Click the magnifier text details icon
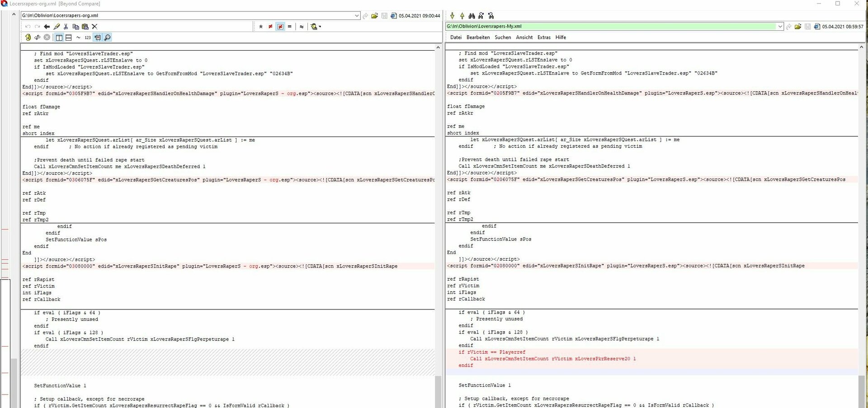The height and width of the screenshot is (408, 868). (x=107, y=38)
